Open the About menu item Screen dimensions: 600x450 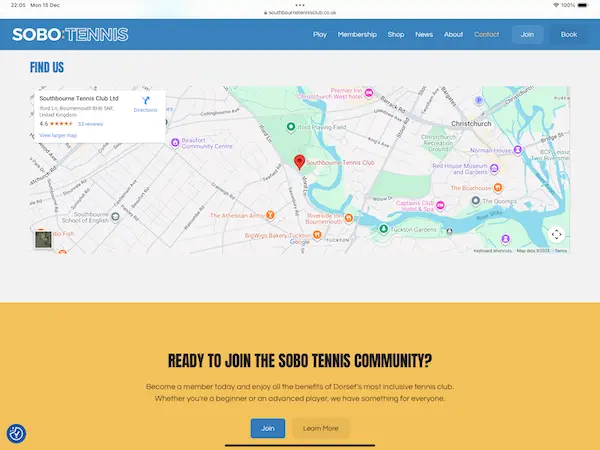click(x=453, y=34)
